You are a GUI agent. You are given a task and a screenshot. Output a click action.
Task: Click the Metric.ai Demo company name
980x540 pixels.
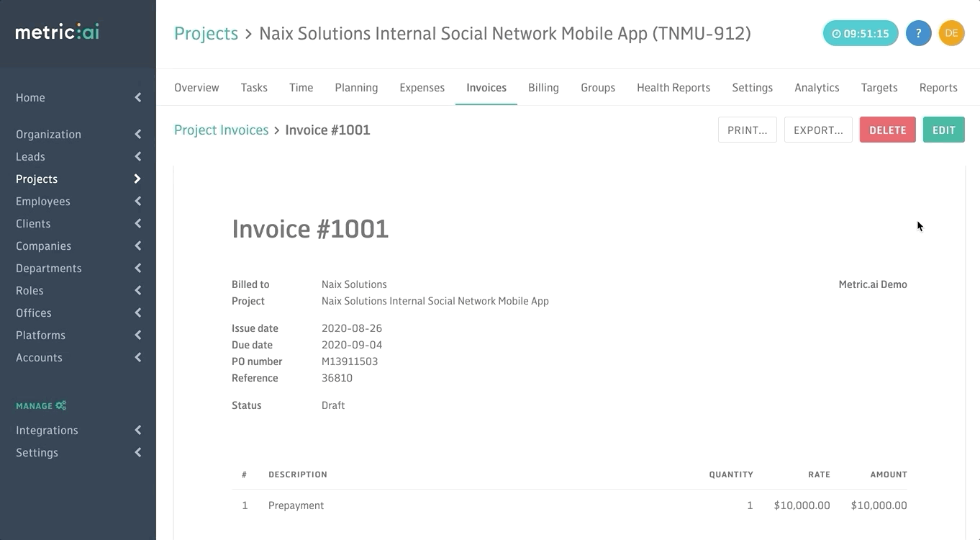tap(873, 284)
